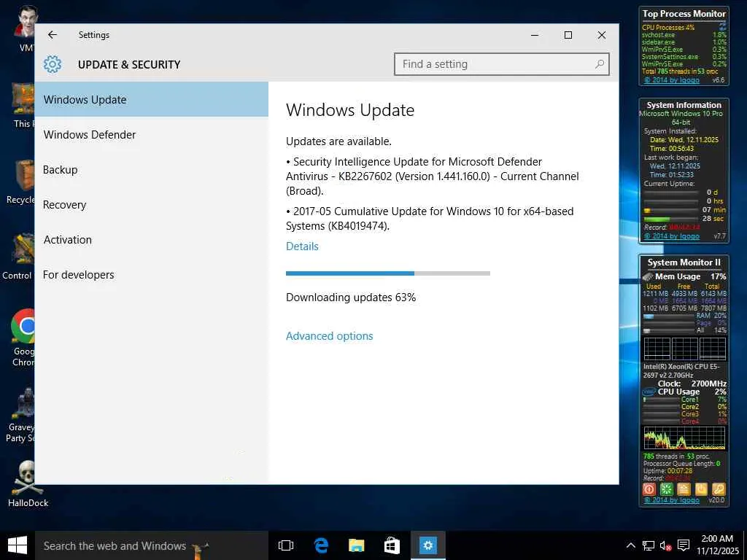Click the Igogo copyright link in System Monitor II
The image size is (747, 560).
point(672,500)
